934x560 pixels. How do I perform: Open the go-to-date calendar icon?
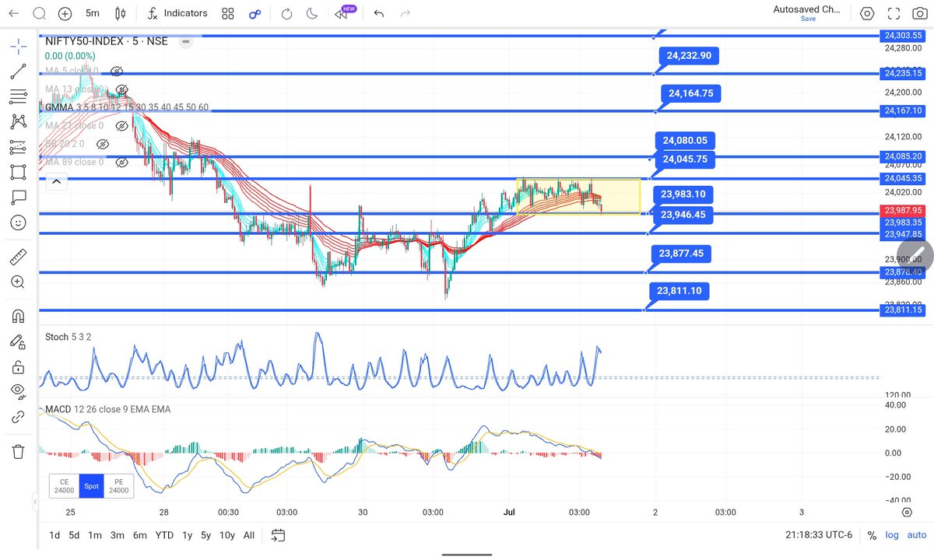(278, 535)
